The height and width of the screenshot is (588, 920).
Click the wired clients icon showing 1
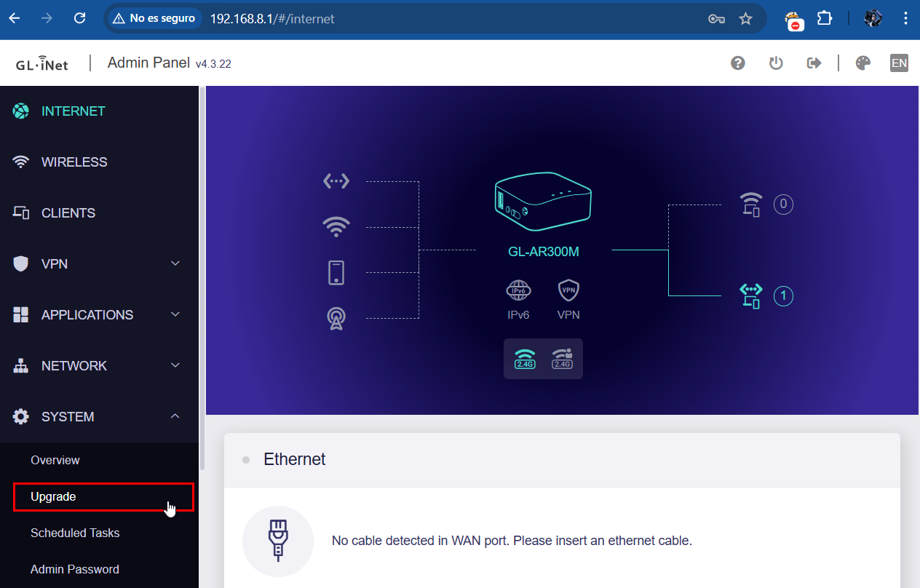point(751,296)
